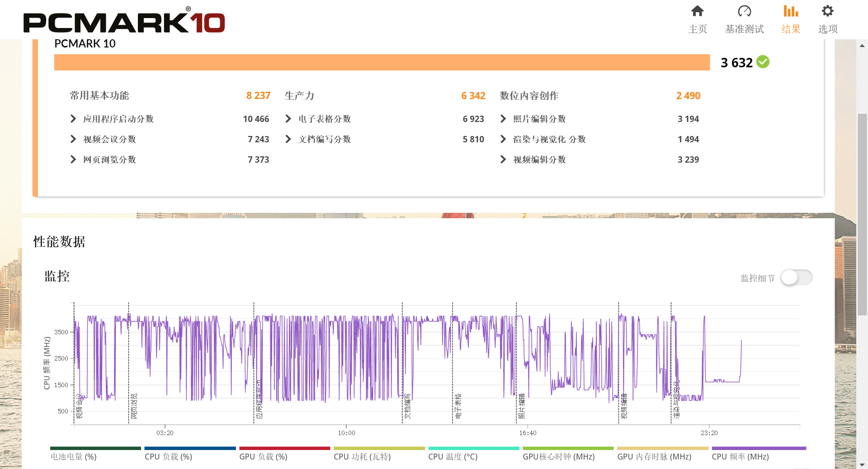
Task: Click the score value 6 923
Action: point(473,119)
